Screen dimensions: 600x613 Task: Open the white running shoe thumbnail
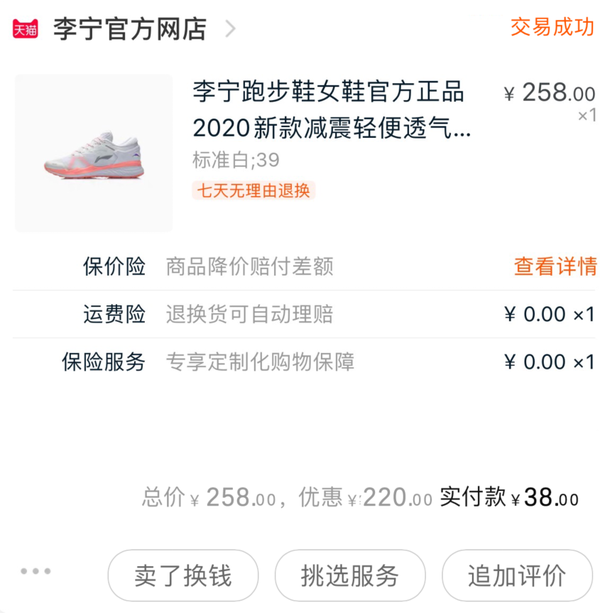click(x=93, y=153)
